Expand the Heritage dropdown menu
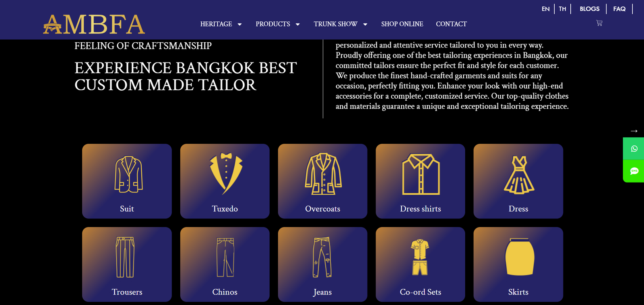The height and width of the screenshot is (305, 644). [221, 24]
